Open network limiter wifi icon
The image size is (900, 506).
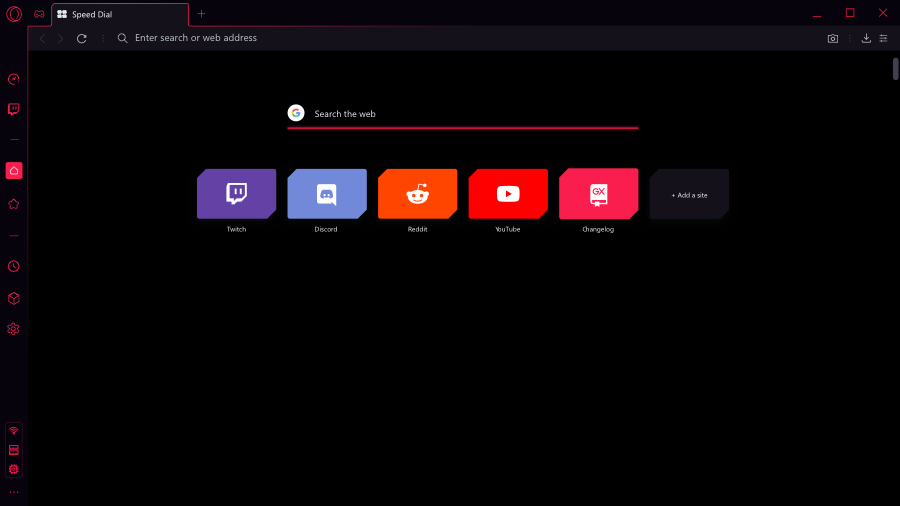point(14,431)
